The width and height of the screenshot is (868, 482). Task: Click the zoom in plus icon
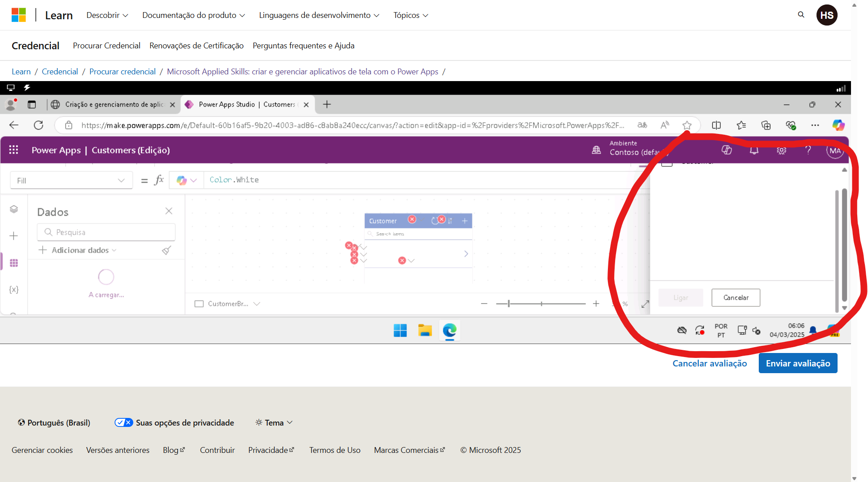coord(596,304)
